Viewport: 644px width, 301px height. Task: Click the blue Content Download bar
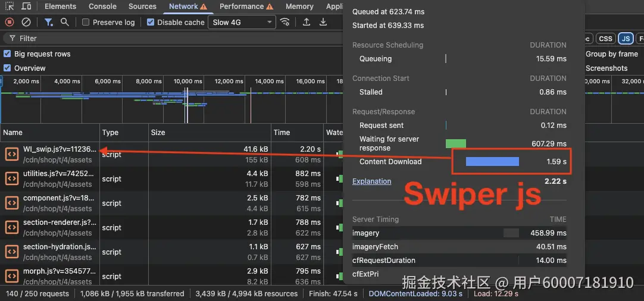(x=492, y=161)
